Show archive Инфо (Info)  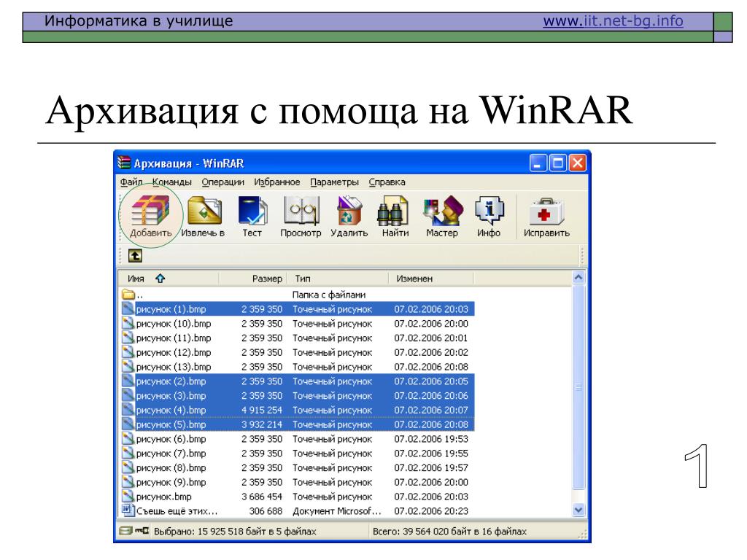pyautogui.click(x=489, y=217)
